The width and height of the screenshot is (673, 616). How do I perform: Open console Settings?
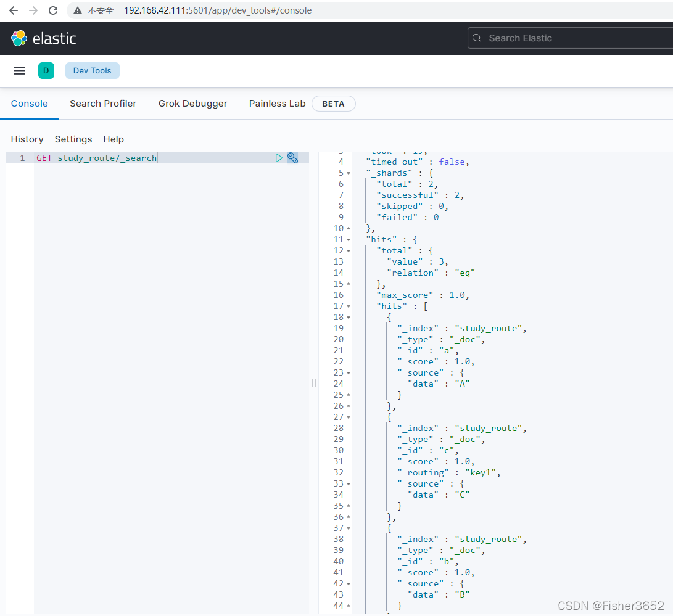[73, 139]
